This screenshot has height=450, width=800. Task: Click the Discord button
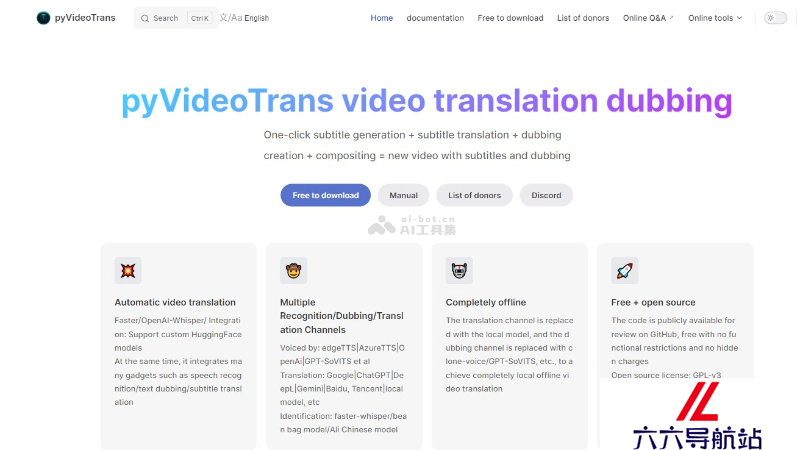pos(546,195)
